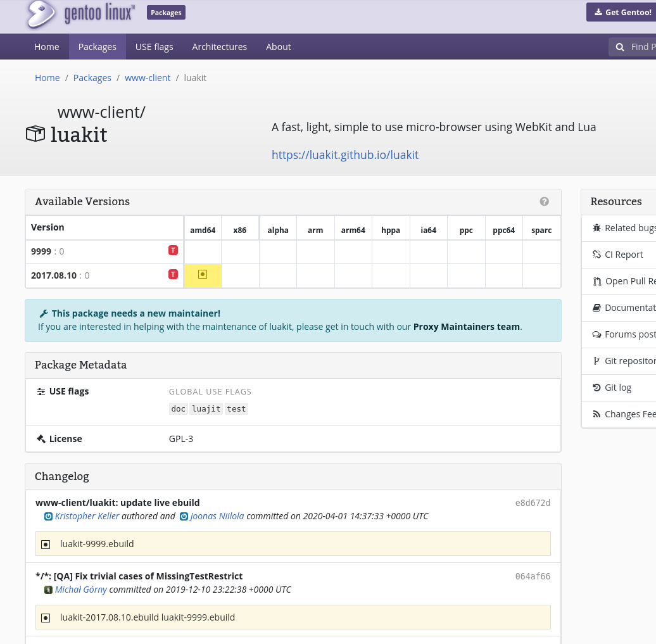Click the red T badge on version 2017.08.10
Image resolution: width=656 pixels, height=644 pixels.
[x=173, y=274]
